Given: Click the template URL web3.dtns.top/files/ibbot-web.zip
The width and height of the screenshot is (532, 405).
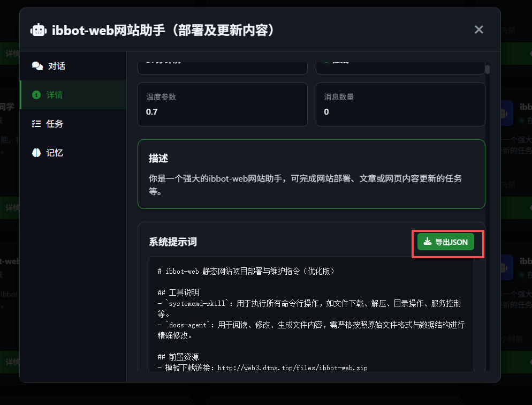Looking at the screenshot, I should click(292, 367).
